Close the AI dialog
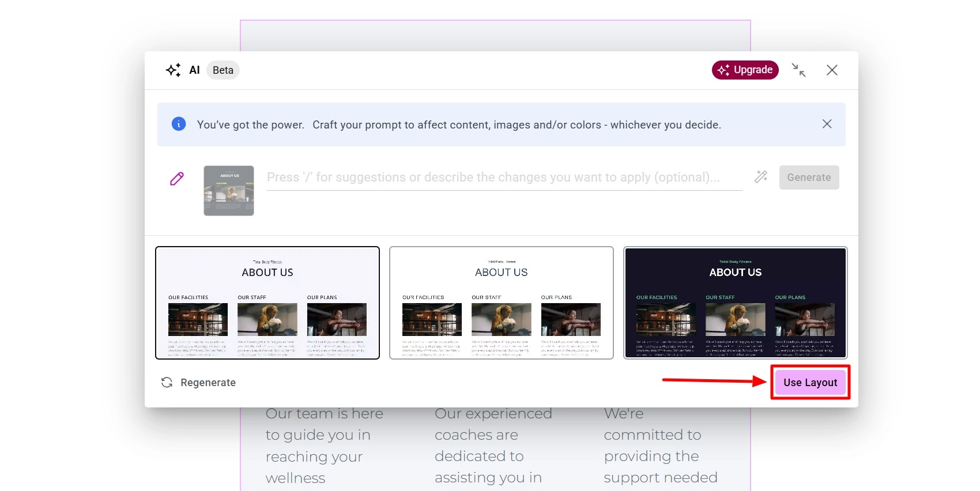 pos(832,70)
